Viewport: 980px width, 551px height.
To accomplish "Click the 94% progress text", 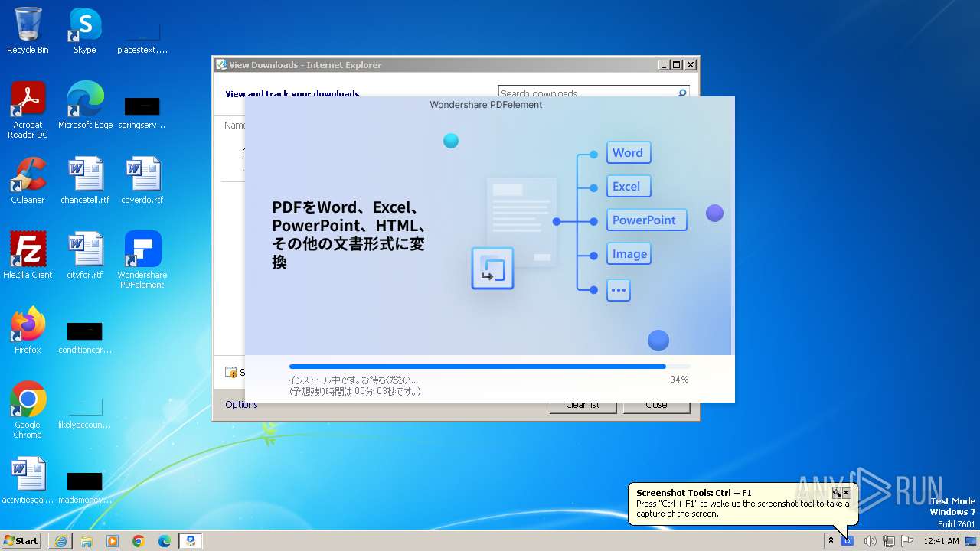I will 679,380.
